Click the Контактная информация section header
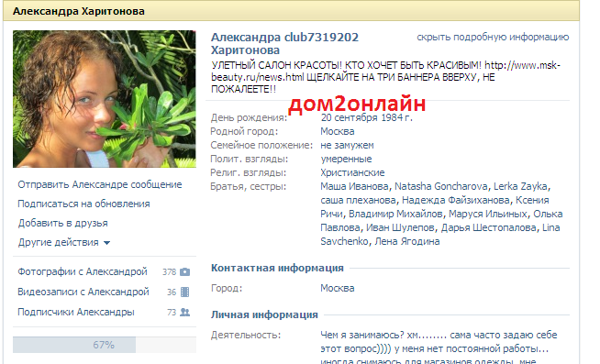 (x=277, y=268)
